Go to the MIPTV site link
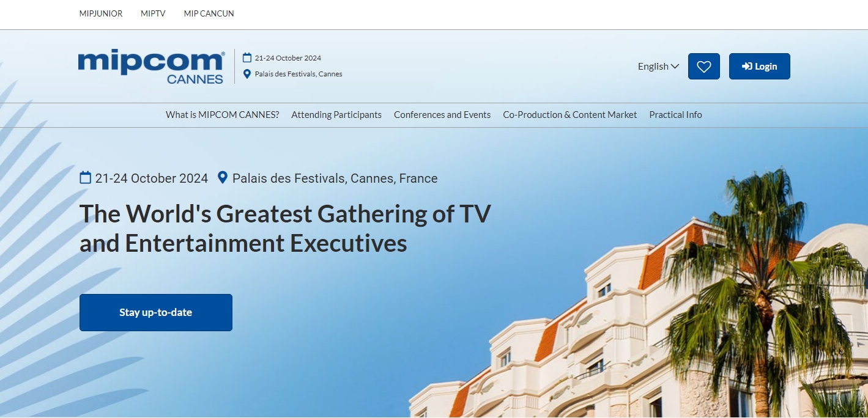Screen dimensions: 868x418 [153, 13]
